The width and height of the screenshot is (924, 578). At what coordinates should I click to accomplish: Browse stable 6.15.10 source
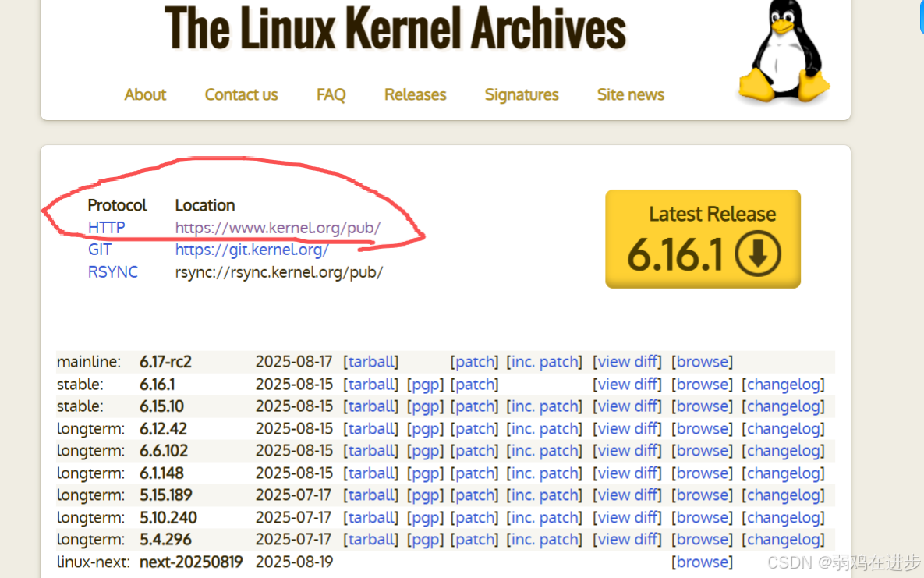[702, 406]
